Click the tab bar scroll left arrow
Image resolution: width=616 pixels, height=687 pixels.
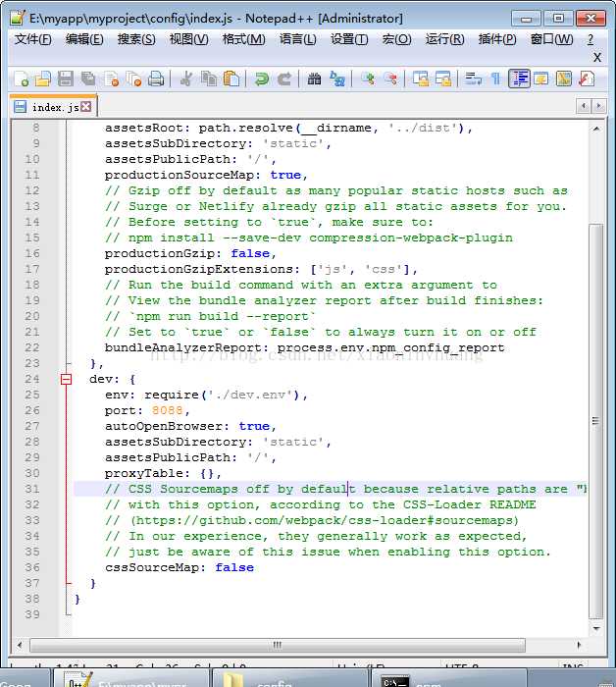pyautogui.click(x=584, y=106)
